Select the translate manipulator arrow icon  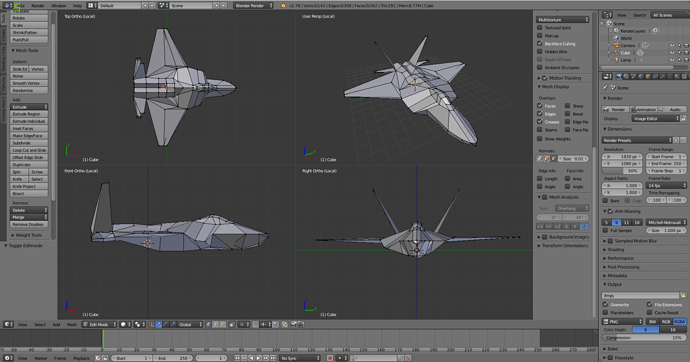point(159,325)
